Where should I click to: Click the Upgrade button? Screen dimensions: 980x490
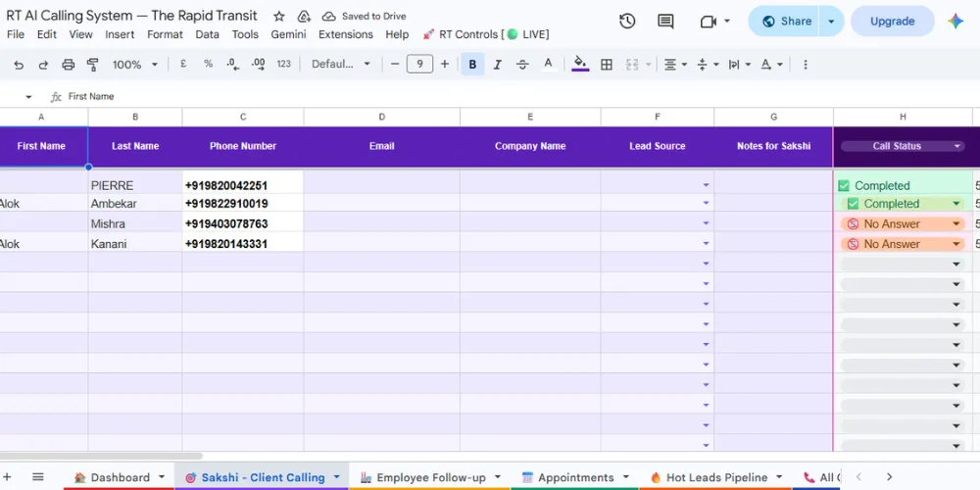pos(892,22)
